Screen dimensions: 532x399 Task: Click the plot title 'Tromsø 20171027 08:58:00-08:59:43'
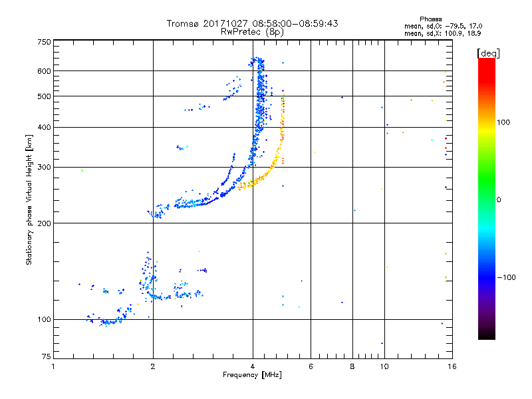[x=252, y=23]
